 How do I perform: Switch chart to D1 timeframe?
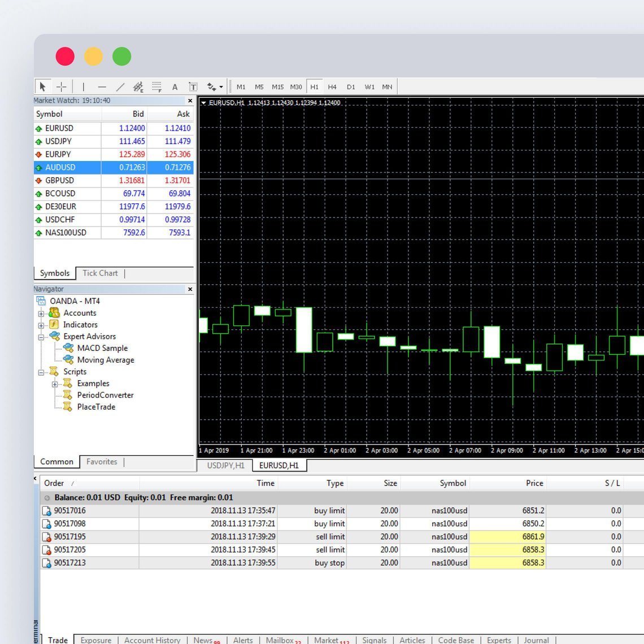click(x=351, y=87)
